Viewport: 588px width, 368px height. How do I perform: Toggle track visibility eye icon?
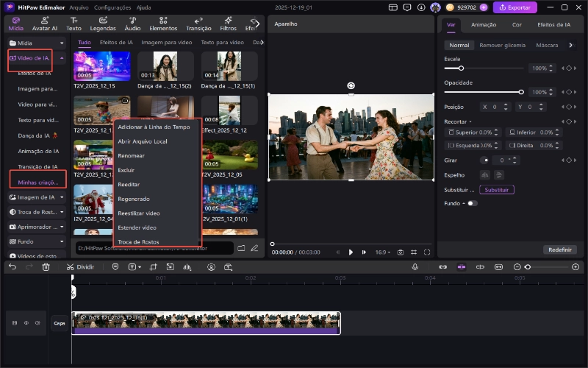[x=26, y=322]
